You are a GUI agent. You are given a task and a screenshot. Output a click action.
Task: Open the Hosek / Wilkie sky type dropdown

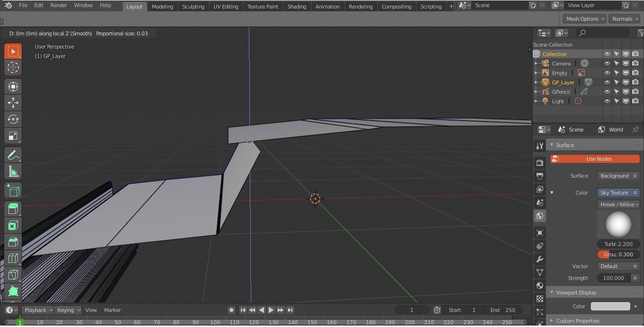[x=619, y=204]
